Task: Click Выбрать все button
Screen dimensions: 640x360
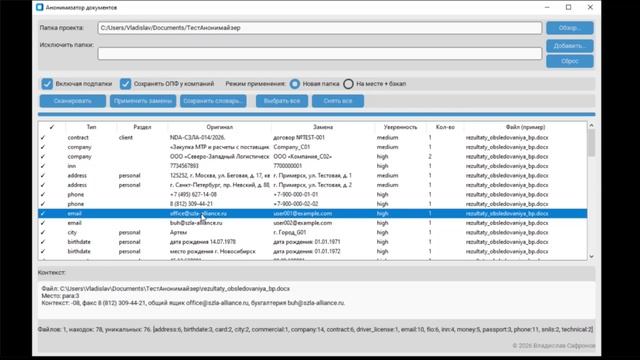Action: (x=282, y=101)
